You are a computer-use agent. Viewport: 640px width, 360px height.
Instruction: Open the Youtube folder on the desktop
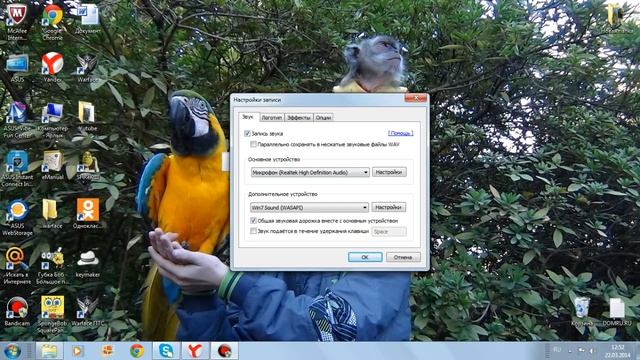tap(88, 116)
